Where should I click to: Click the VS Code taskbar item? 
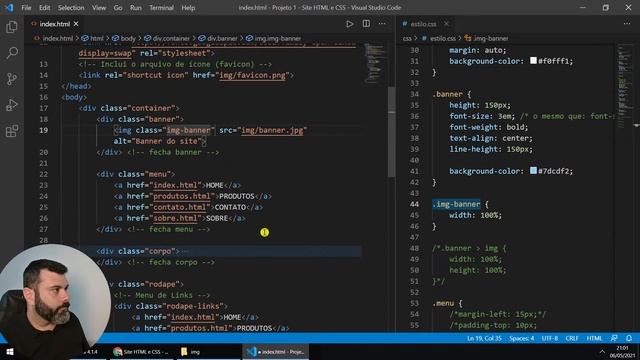(276, 351)
